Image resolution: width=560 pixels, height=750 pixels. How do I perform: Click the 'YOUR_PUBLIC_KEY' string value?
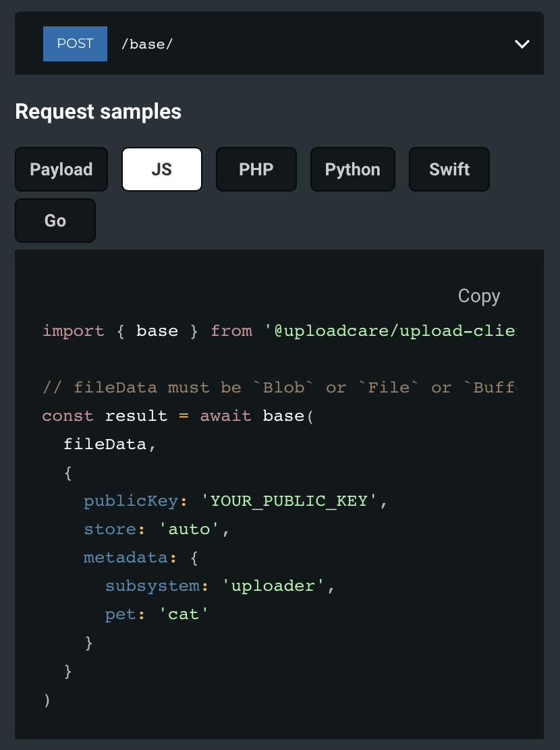coord(289,501)
